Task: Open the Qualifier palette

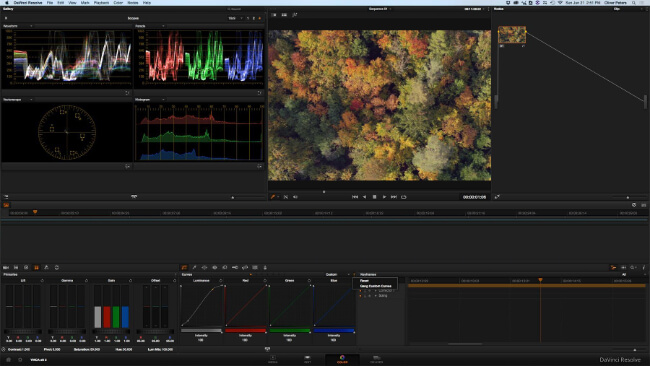Action: click(194, 267)
